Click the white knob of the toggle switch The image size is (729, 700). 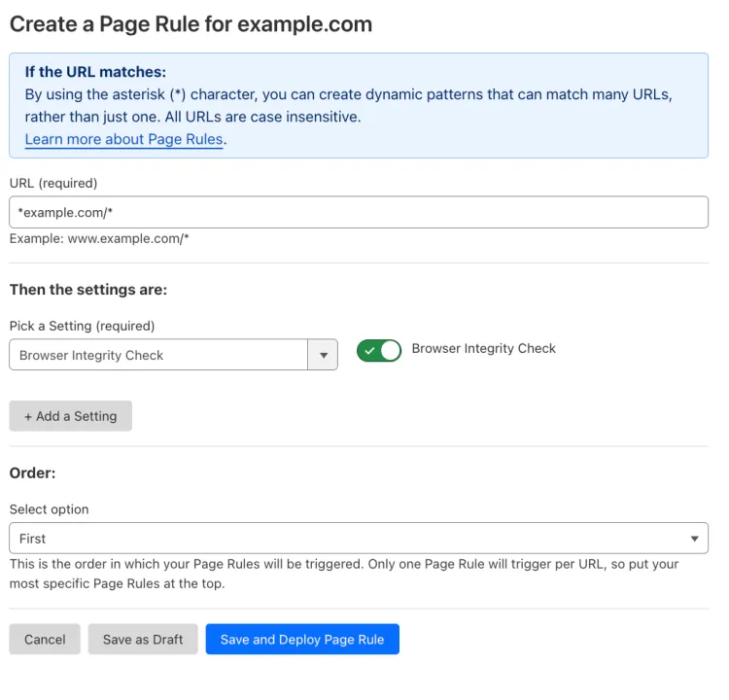coord(390,351)
